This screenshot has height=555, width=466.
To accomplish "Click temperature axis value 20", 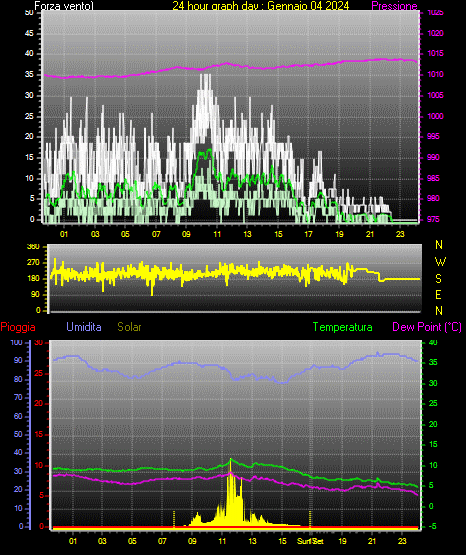I will click(x=433, y=424).
